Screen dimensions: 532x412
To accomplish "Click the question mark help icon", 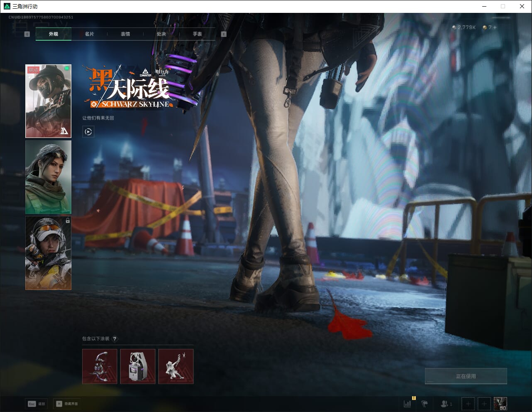I will coord(115,339).
